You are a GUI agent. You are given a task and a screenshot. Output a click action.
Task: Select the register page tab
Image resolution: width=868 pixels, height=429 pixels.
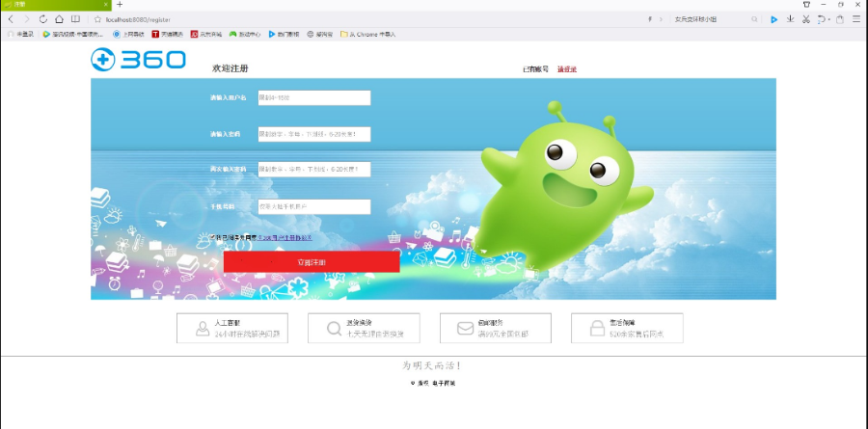click(55, 5)
